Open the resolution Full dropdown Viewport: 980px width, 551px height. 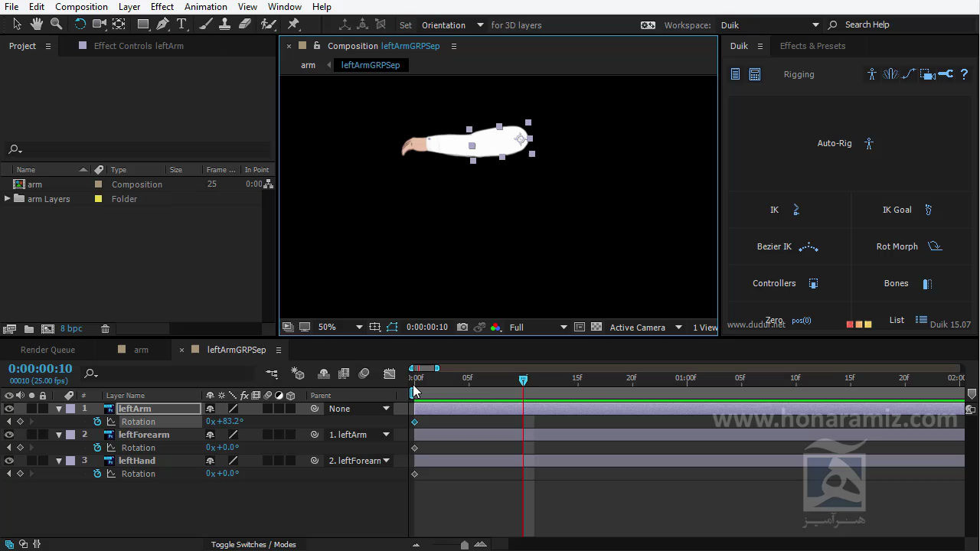538,327
